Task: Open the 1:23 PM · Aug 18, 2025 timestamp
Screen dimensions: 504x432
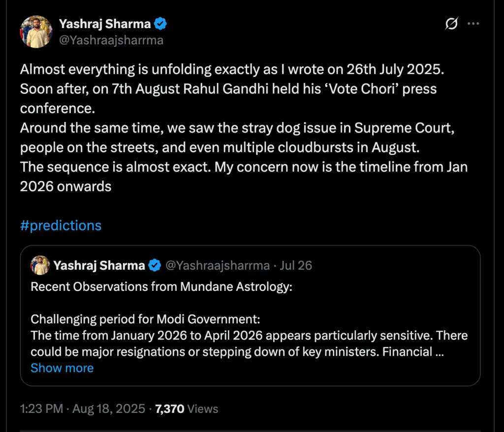Action: (83, 409)
